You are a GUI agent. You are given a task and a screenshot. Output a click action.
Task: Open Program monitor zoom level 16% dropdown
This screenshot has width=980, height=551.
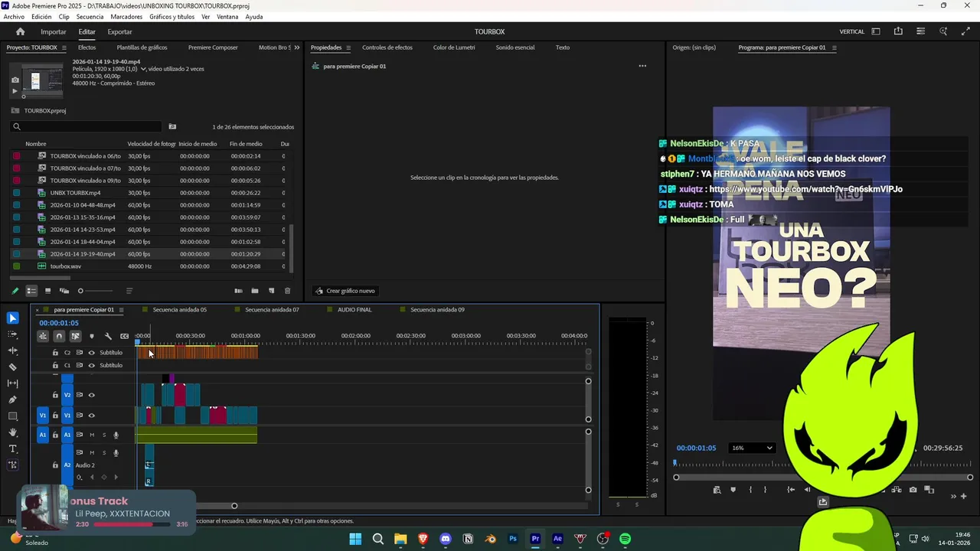click(x=752, y=448)
